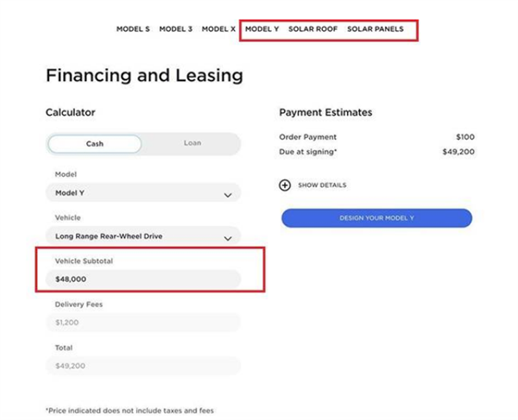Click the Vehicle Subtotal field showing $48,000
518x420 pixels.
[143, 279]
